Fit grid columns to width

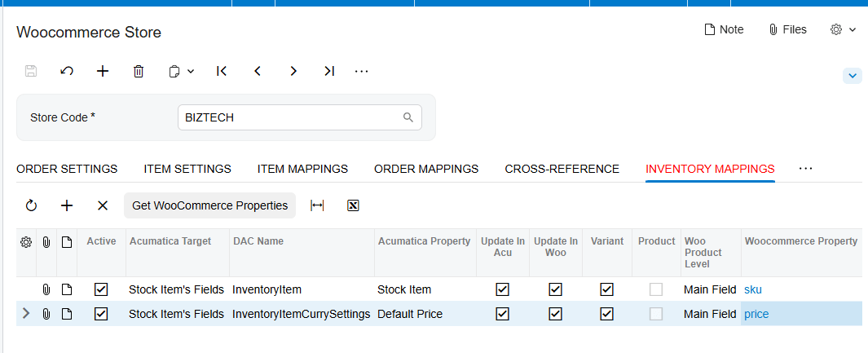[317, 205]
